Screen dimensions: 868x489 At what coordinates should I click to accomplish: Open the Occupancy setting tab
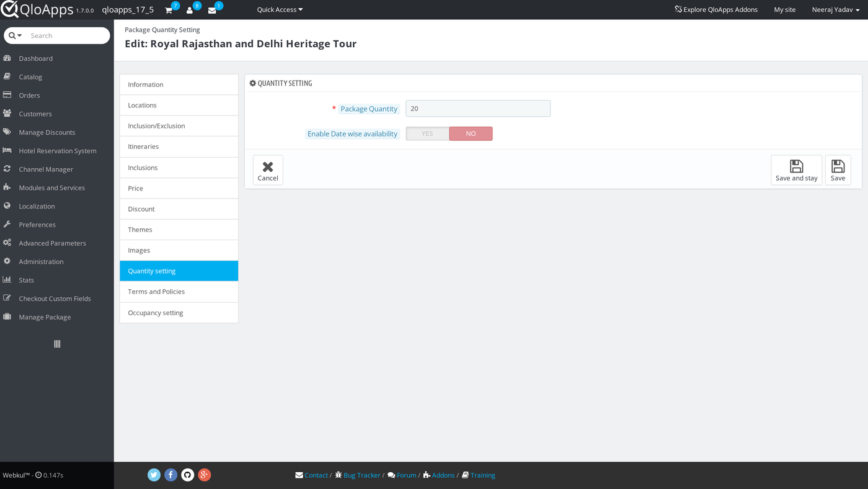179,313
